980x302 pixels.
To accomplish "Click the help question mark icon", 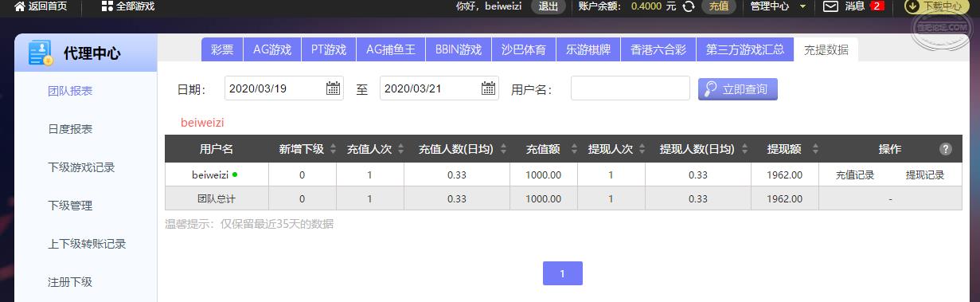I will [x=946, y=149].
